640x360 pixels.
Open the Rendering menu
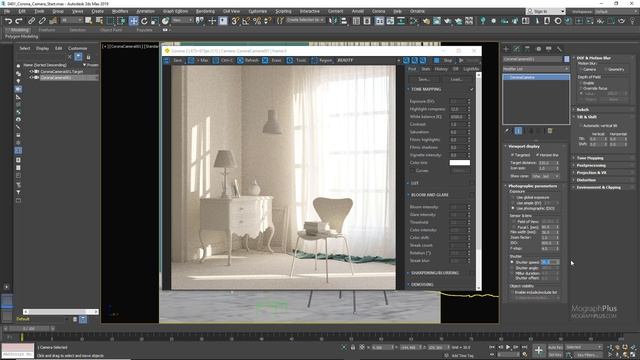(x=205, y=11)
